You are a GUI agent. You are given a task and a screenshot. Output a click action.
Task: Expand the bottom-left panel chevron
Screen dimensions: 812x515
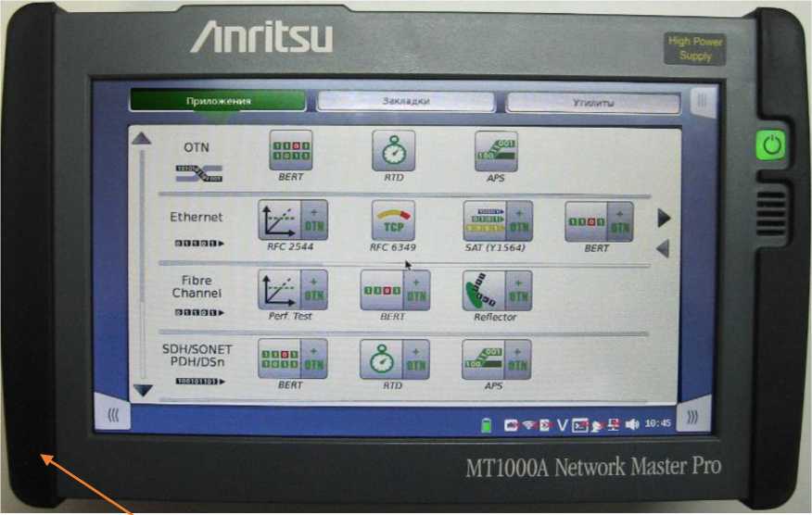coord(112,416)
